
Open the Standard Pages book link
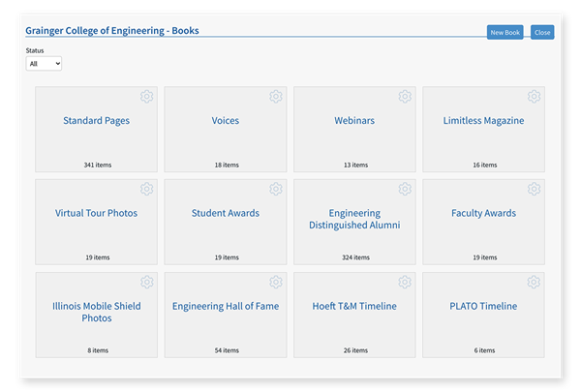click(x=96, y=121)
